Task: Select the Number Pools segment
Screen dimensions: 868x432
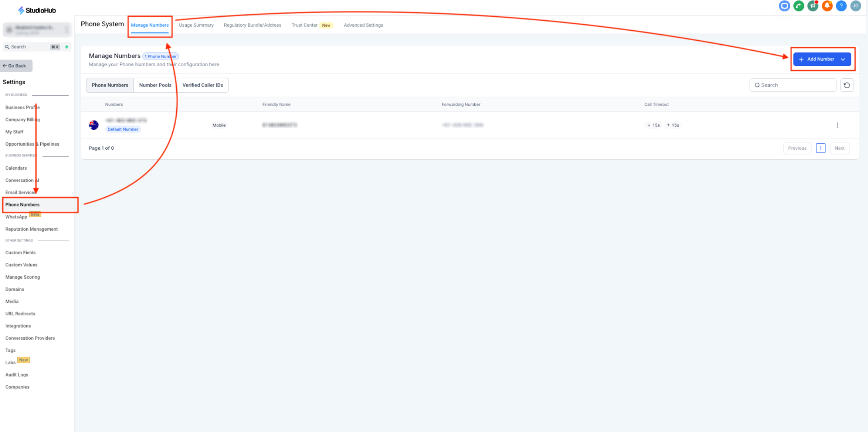Action: click(x=155, y=85)
